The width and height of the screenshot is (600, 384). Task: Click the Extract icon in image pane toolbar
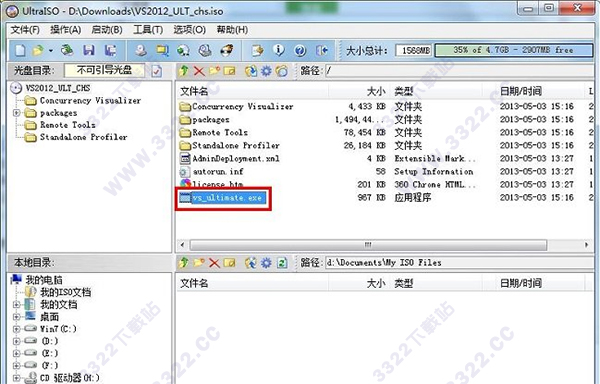point(251,71)
